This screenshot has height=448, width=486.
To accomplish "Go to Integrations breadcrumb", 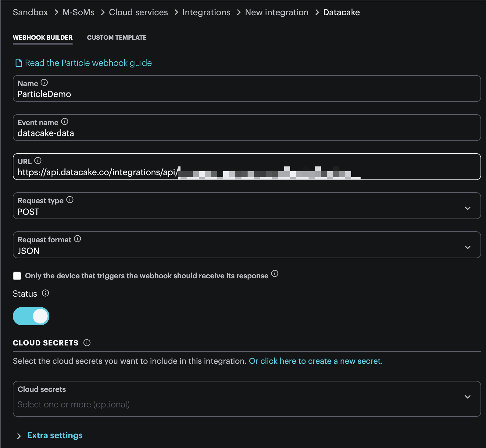I will 206,12.
